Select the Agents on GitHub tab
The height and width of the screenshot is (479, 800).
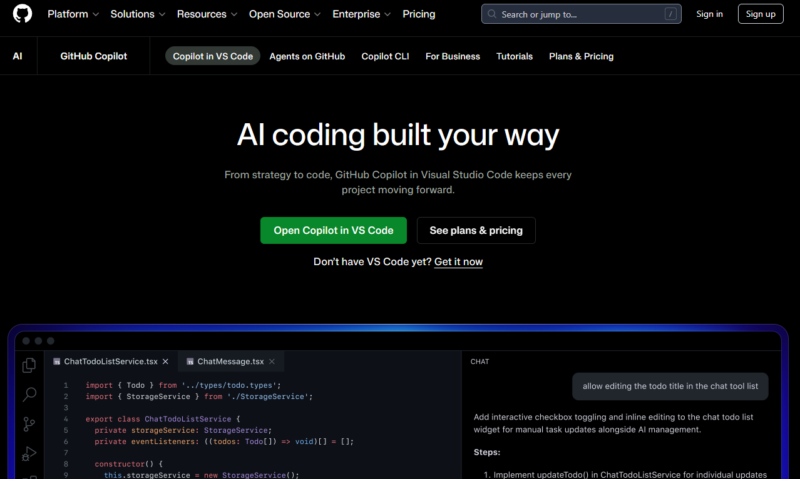pos(307,56)
